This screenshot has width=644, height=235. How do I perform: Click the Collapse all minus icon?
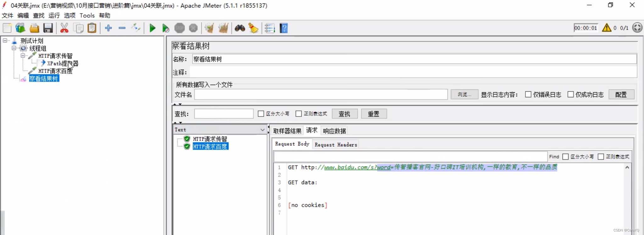122,28
